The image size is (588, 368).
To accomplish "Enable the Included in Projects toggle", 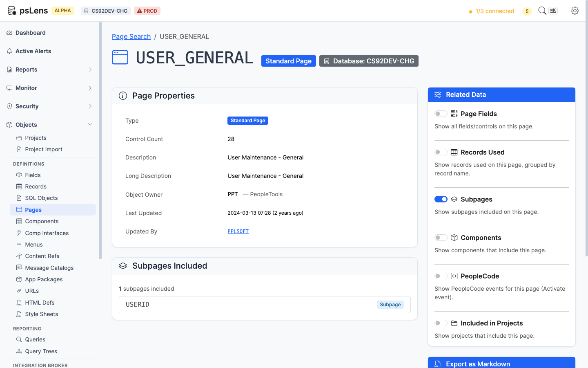I will (441, 323).
